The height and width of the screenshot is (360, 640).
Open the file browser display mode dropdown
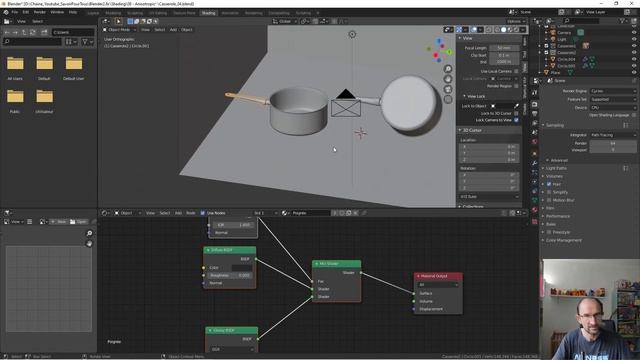[71, 42]
